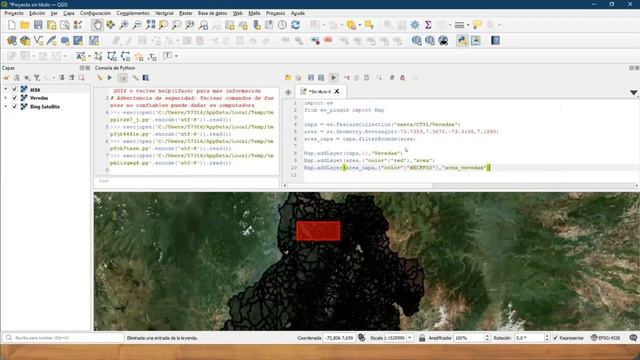Expand the Veredas layer tree node
This screenshot has height=360, width=640.
6,98
